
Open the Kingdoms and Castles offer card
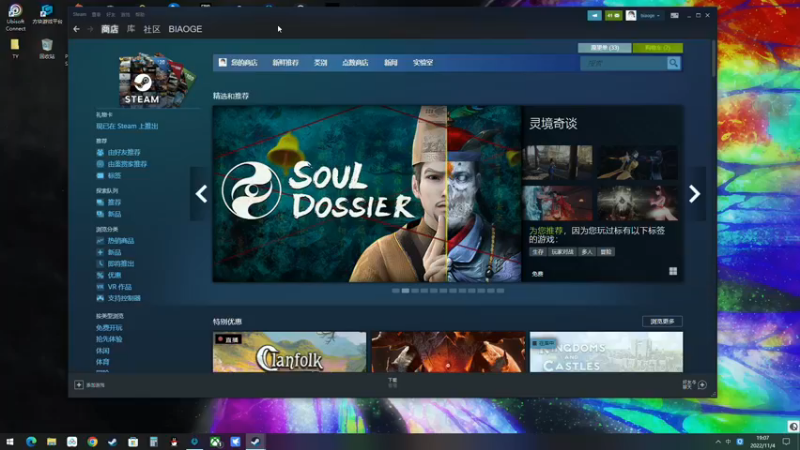pos(606,352)
